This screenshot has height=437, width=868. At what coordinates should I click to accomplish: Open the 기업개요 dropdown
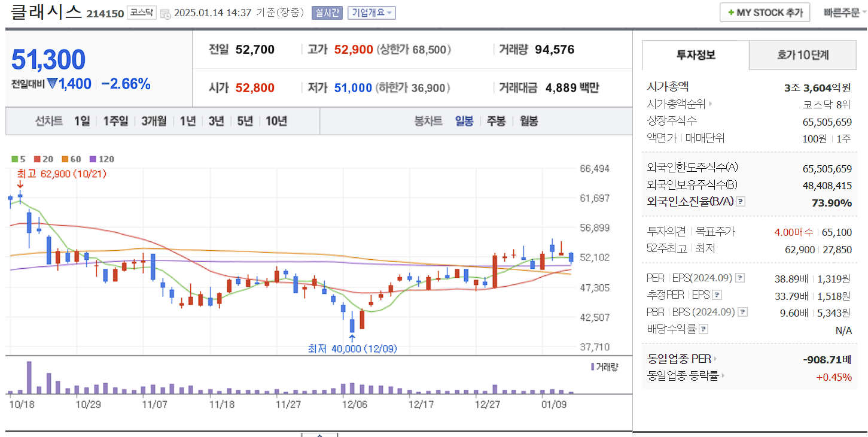[x=371, y=11]
